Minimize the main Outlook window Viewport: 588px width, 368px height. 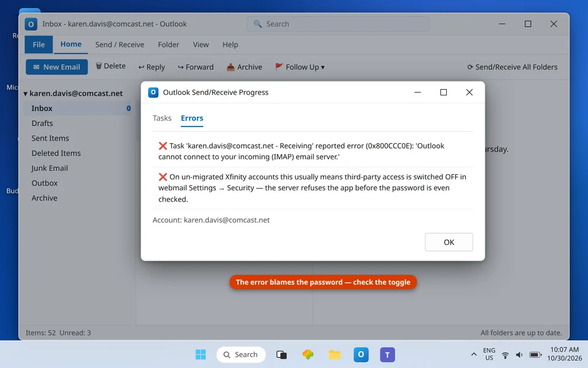pyautogui.click(x=502, y=24)
